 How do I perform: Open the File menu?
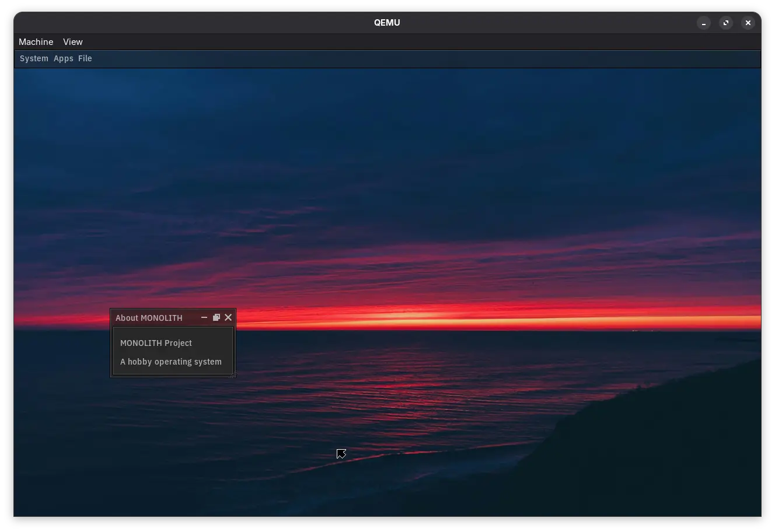(85, 58)
